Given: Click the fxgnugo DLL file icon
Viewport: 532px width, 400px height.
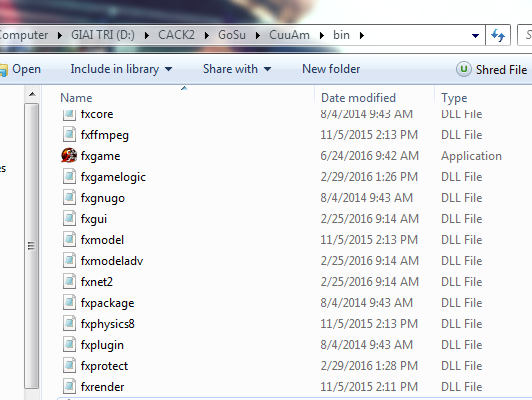Looking at the screenshot, I should coord(69,198).
